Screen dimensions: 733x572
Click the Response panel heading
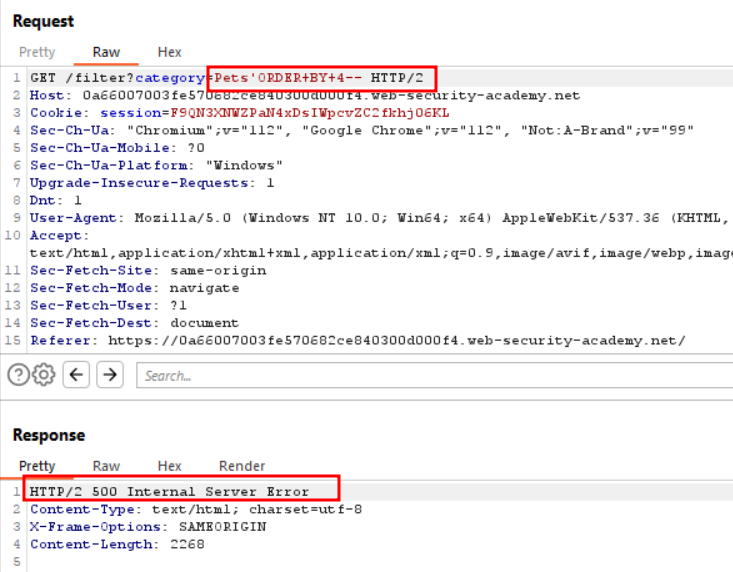[49, 435]
